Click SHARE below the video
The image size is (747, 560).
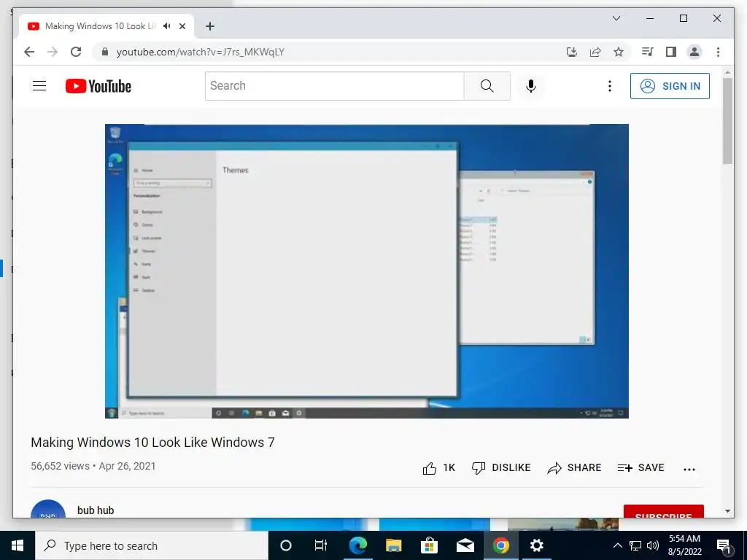(x=575, y=468)
